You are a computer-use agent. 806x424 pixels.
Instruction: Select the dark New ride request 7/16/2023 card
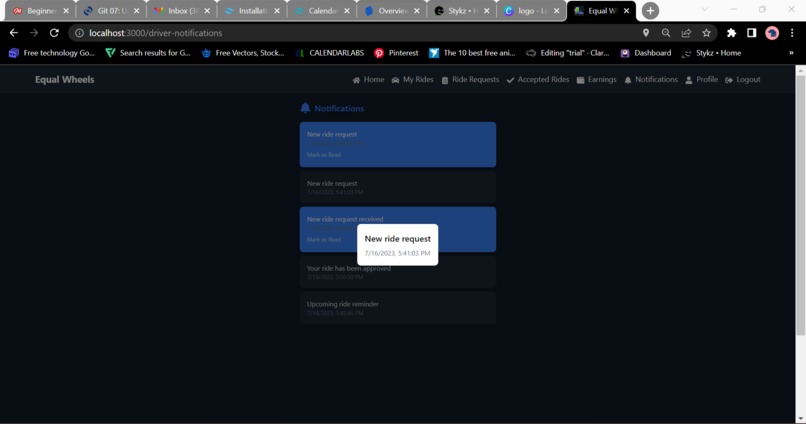pyautogui.click(x=398, y=187)
